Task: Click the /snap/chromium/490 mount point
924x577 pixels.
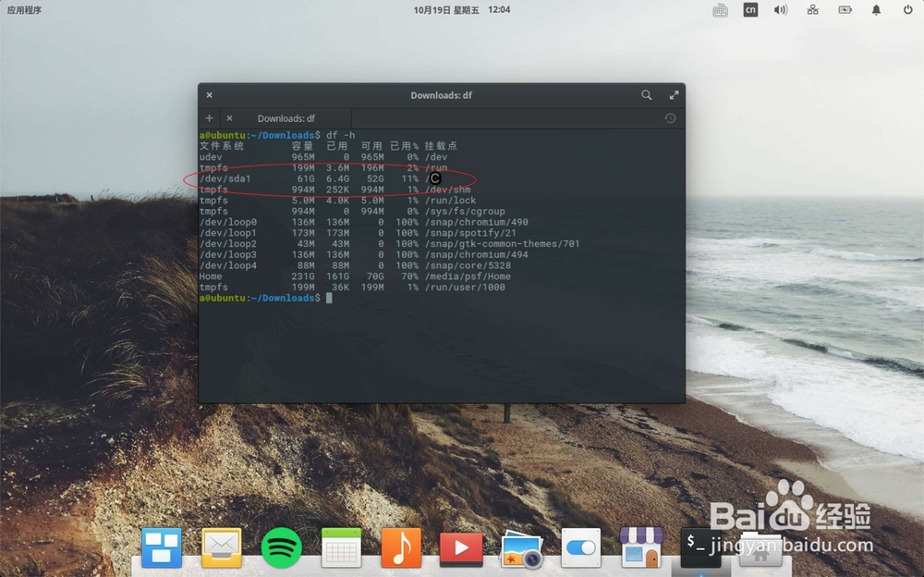Action: click(477, 223)
